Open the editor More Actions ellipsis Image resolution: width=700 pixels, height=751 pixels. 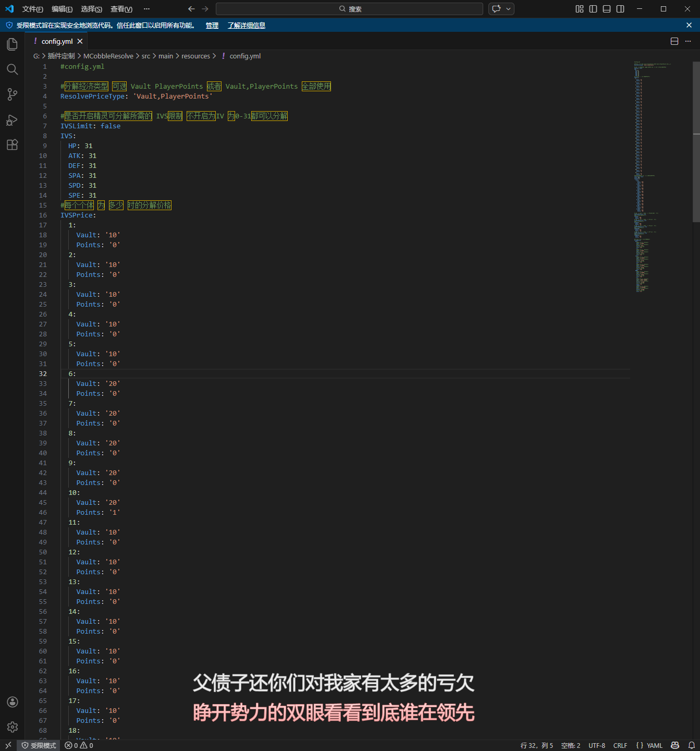(688, 41)
